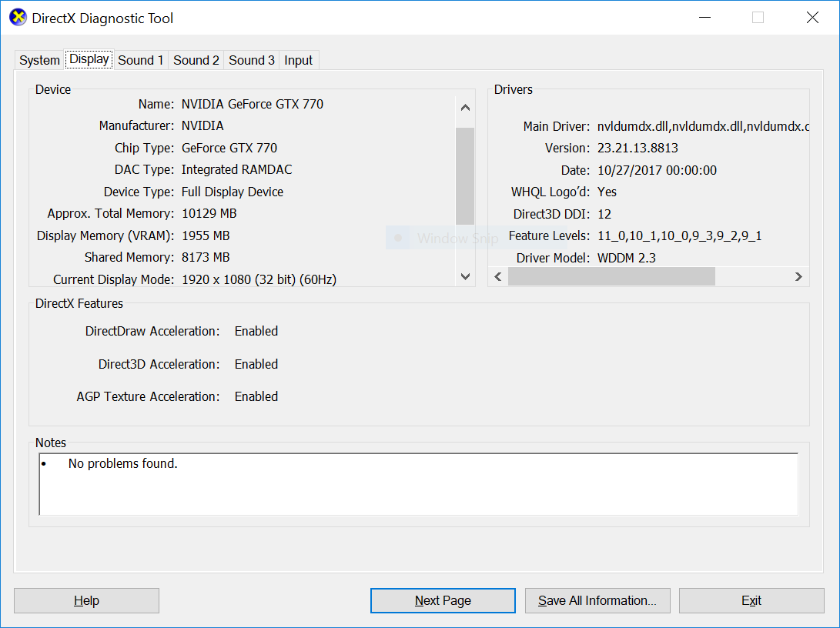Click the 'Display Memory (VRAM):' label
Viewport: 840px width, 628px height.
click(x=105, y=236)
